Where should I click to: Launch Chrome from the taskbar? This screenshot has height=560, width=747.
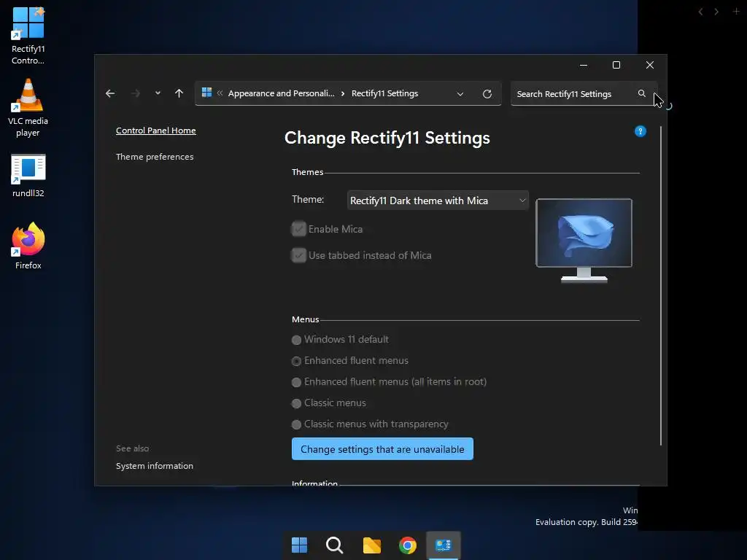coord(408,545)
